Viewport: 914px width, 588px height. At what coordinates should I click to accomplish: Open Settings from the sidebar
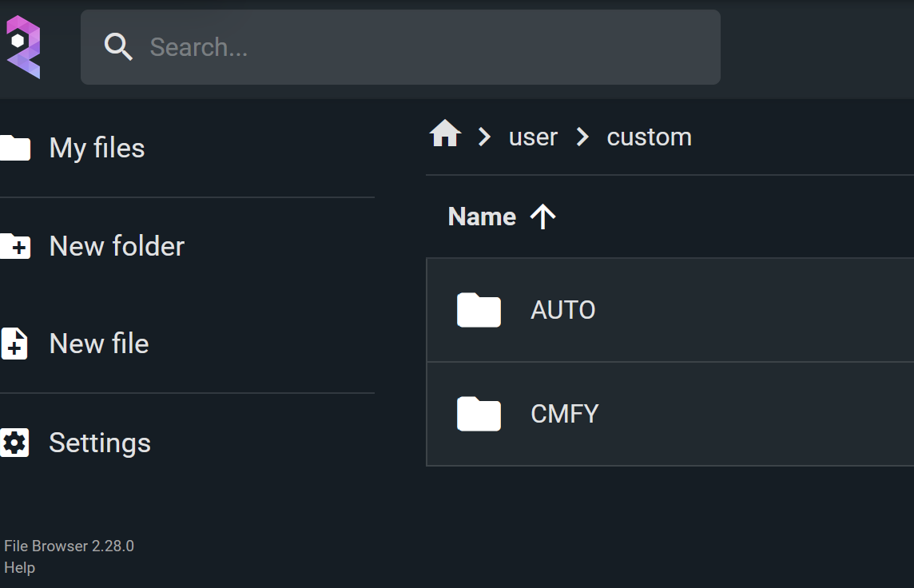click(x=100, y=443)
